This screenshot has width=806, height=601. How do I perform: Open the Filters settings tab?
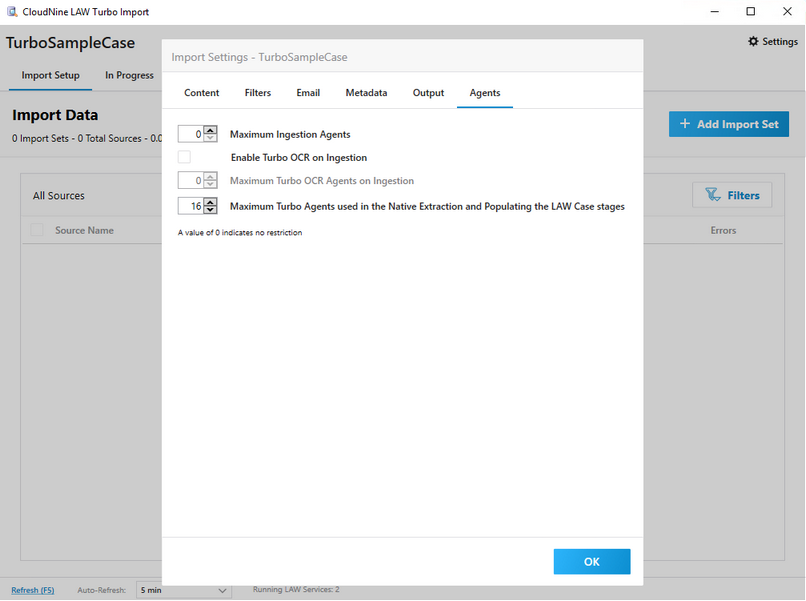coord(257,92)
